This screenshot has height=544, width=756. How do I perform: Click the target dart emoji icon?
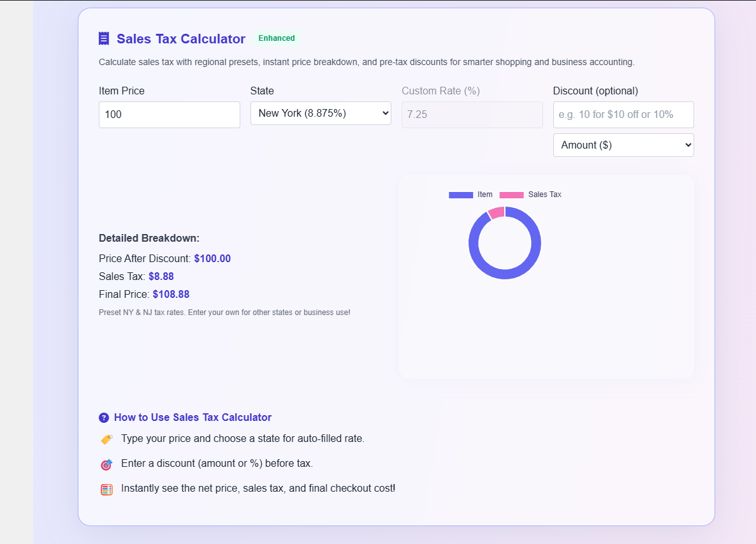pos(106,464)
